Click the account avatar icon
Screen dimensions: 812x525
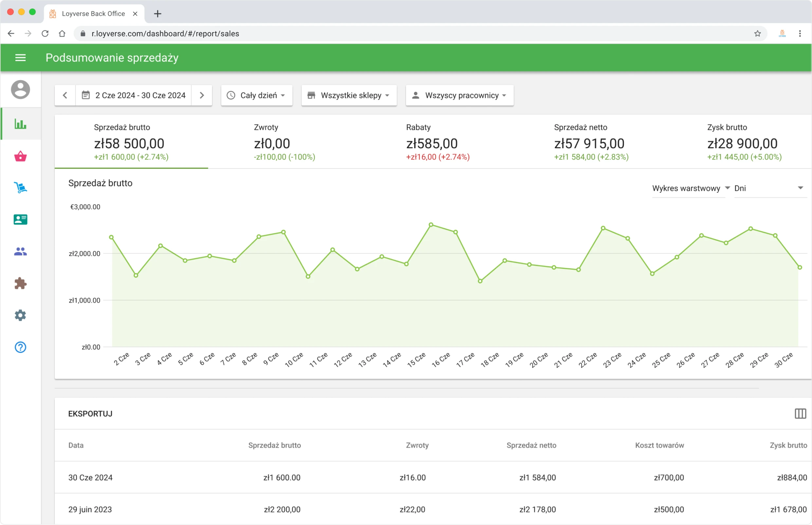coord(20,89)
